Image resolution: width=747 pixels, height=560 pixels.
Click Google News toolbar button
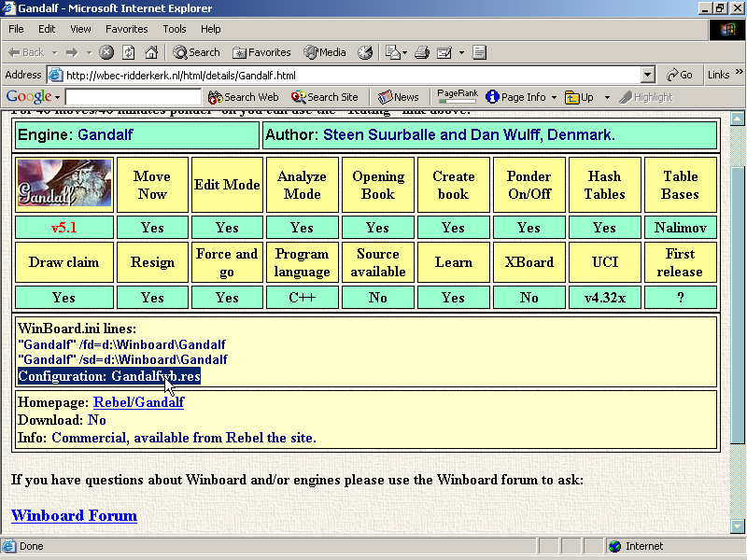click(399, 97)
